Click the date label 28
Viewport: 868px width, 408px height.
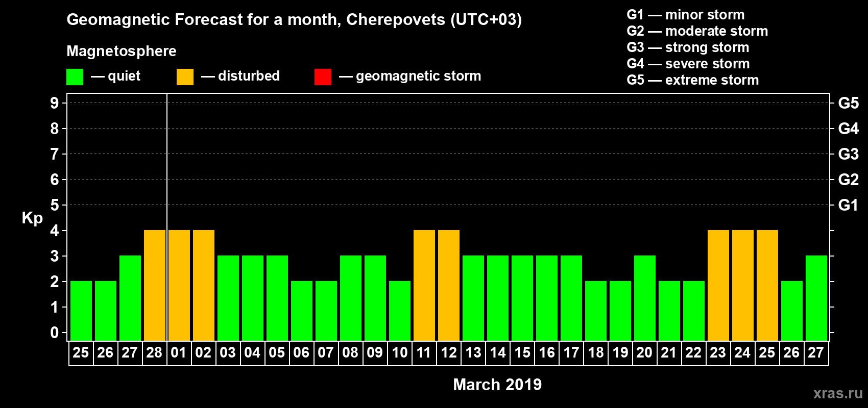(x=154, y=353)
